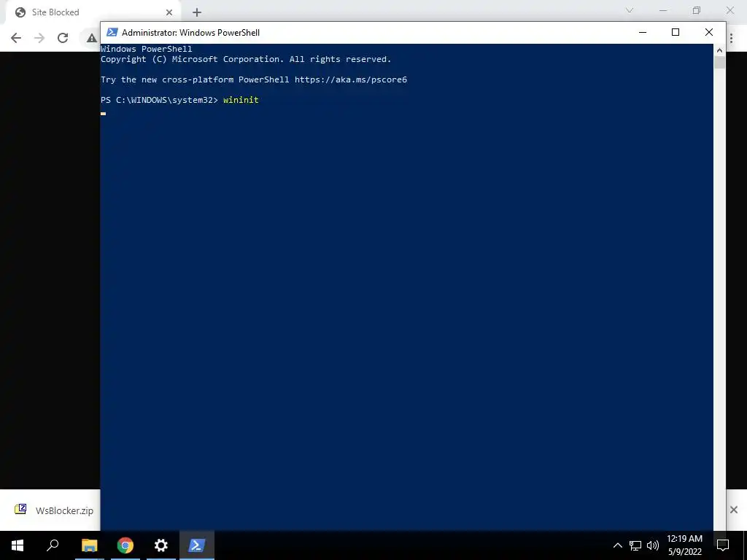Open File Explorer from the taskbar
This screenshot has height=560, width=747.
89,545
